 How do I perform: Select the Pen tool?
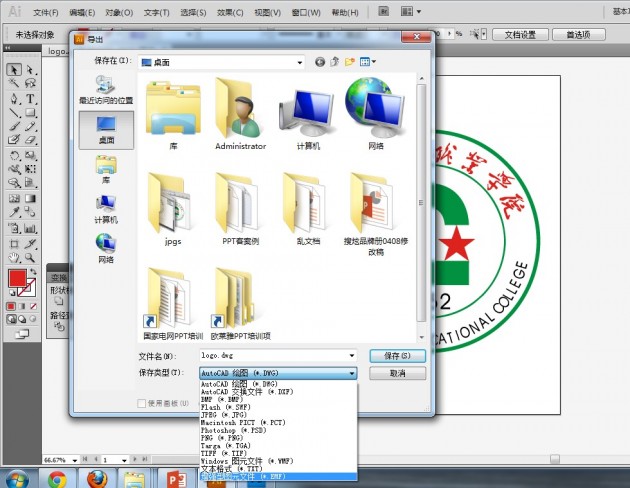tap(14, 99)
